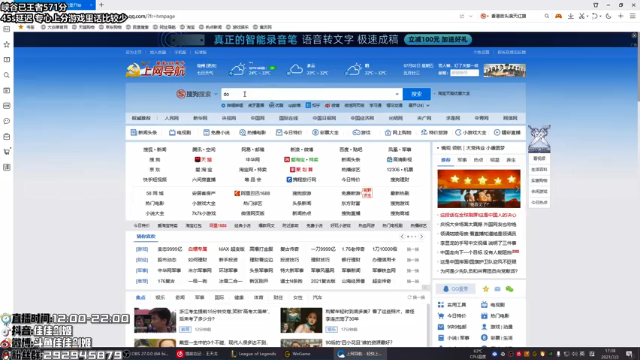
Task: Open the 百度·贴吧 link
Action: point(351,150)
